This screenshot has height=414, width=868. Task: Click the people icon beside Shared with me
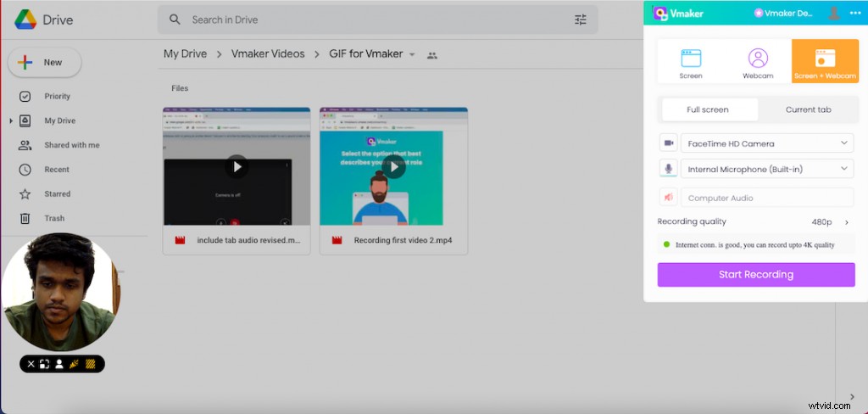[x=25, y=145]
